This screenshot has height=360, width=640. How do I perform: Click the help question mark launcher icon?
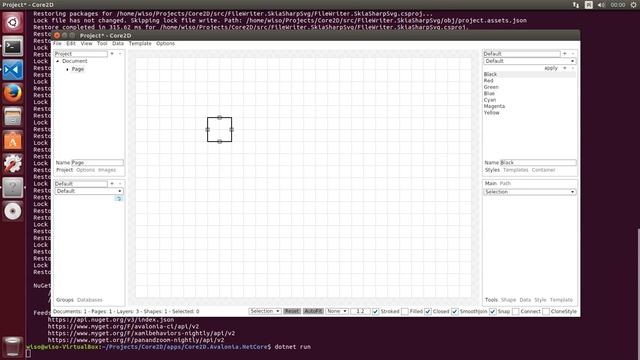point(13,188)
